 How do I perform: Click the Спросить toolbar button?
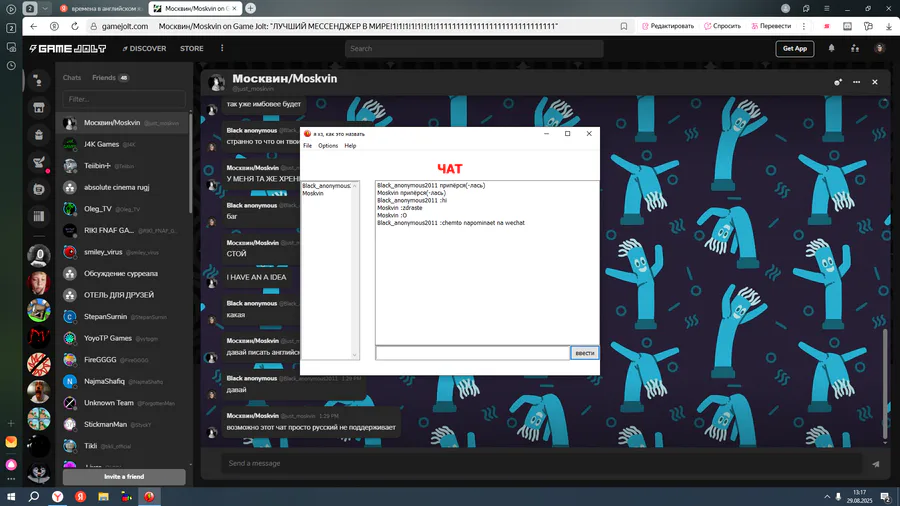(x=722, y=26)
